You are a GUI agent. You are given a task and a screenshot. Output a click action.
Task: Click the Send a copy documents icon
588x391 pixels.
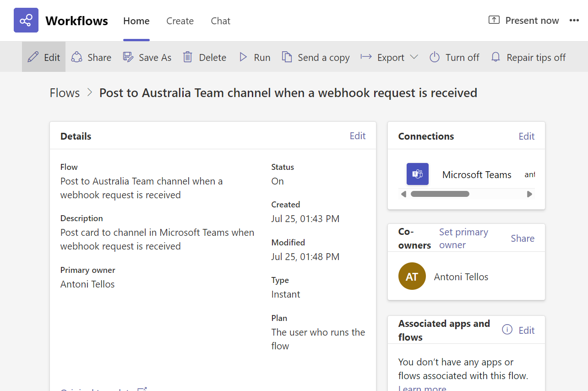(287, 57)
